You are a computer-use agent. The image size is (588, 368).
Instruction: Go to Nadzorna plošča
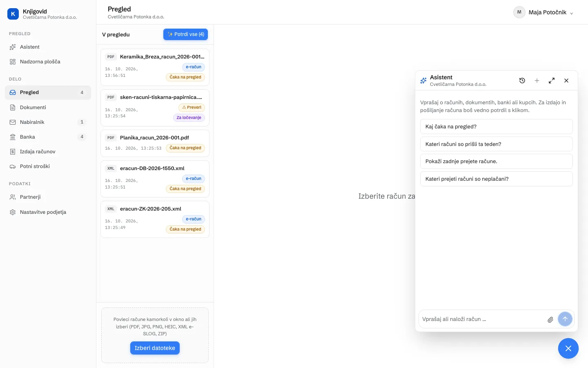point(48,62)
